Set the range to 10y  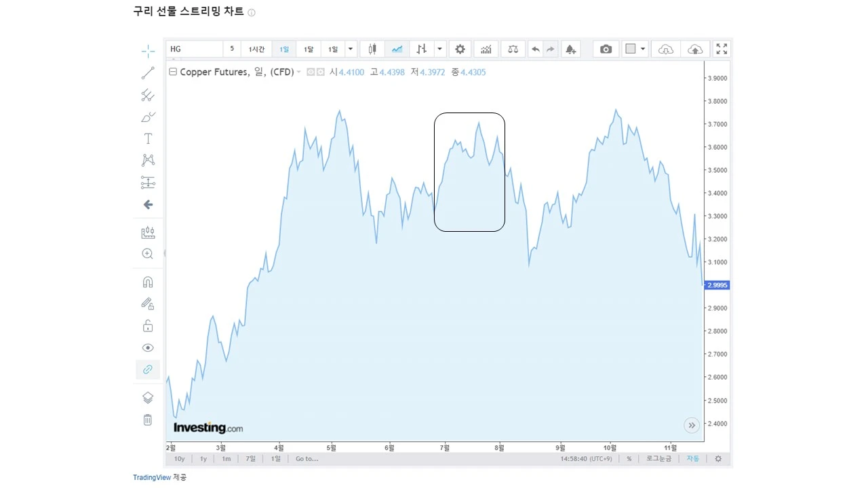click(179, 459)
